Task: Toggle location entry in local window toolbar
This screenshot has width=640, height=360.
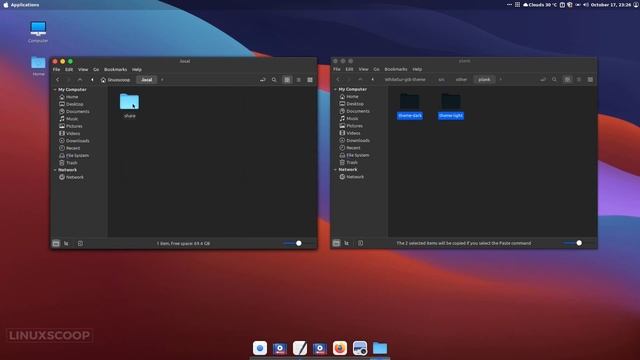Action: coord(263,80)
